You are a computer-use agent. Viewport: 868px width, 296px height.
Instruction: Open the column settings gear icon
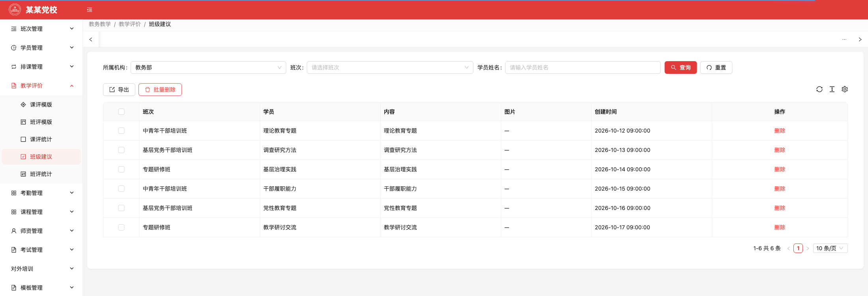coord(845,89)
